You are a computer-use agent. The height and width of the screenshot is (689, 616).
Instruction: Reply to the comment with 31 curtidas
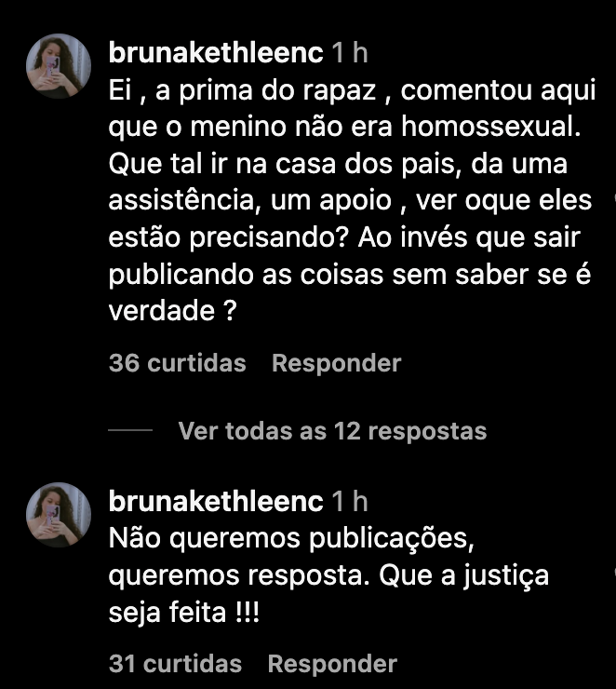point(332,664)
